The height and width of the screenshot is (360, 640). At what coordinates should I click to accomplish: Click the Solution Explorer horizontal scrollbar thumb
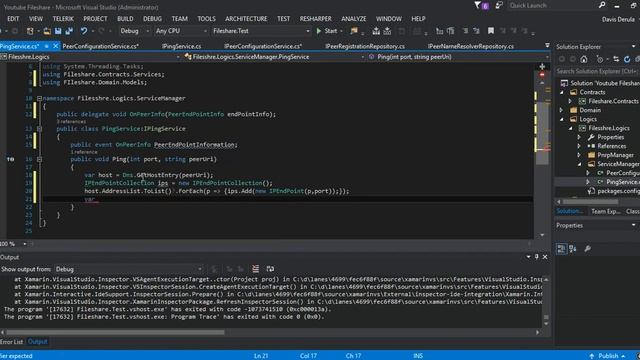590,202
